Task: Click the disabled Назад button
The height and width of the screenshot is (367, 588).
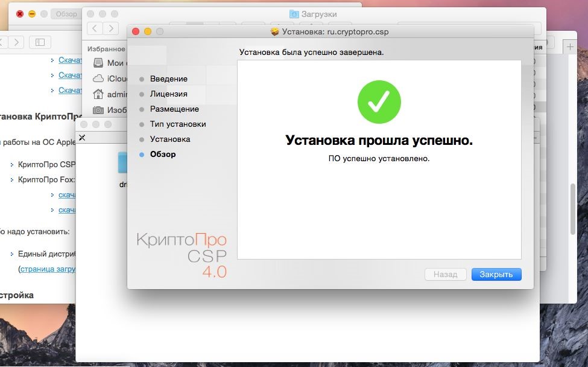Action: [x=446, y=274]
